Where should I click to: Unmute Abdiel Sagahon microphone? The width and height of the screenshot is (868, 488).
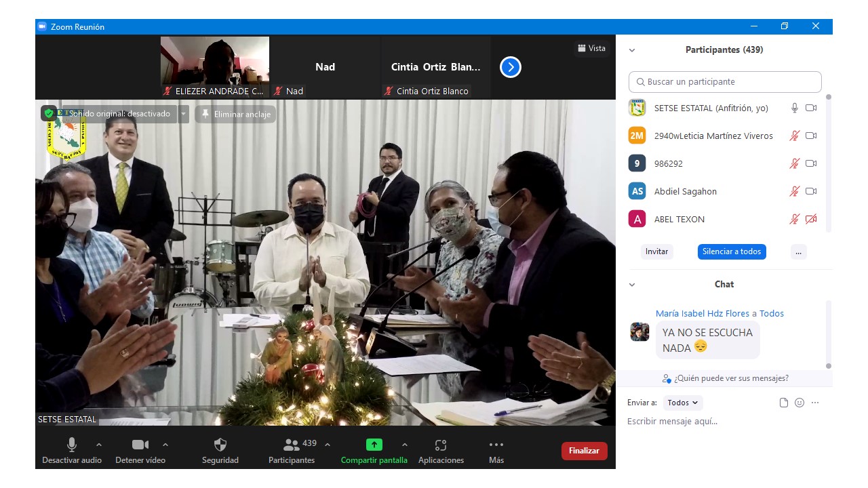pos(795,191)
